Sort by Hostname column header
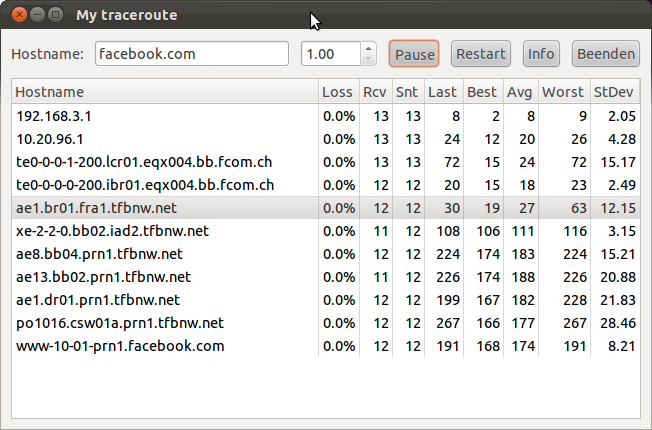The image size is (652, 430). [x=165, y=92]
